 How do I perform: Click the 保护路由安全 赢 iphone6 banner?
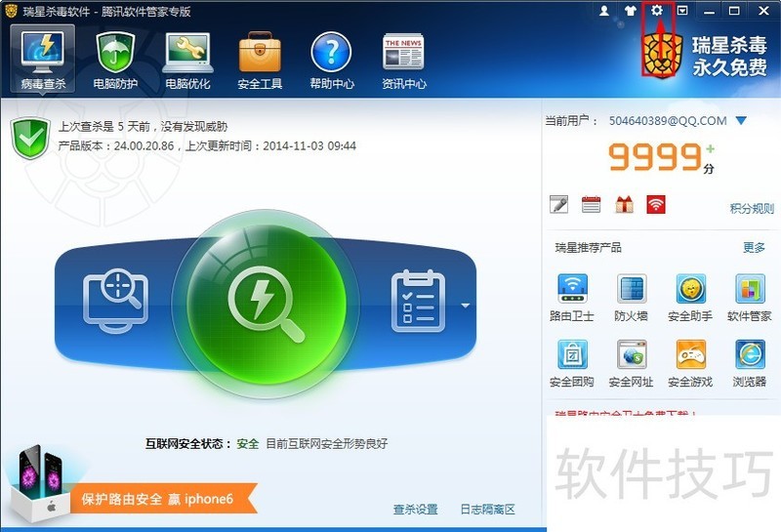point(163,498)
